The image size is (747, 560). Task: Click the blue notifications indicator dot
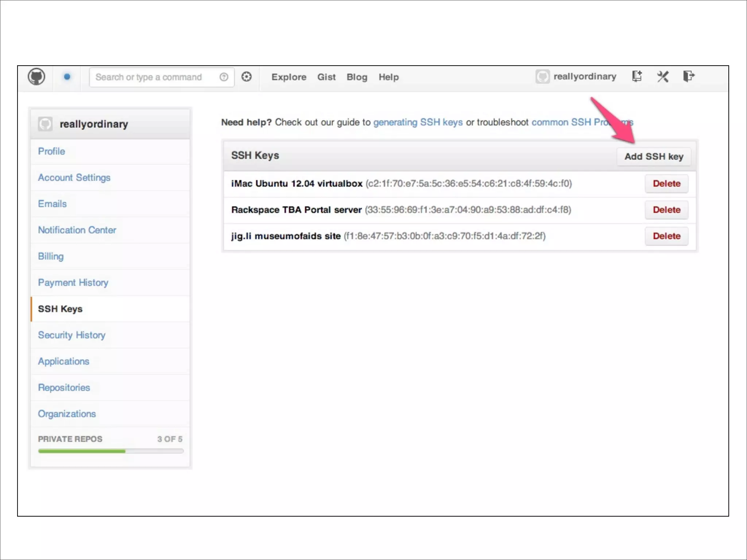pyautogui.click(x=67, y=77)
